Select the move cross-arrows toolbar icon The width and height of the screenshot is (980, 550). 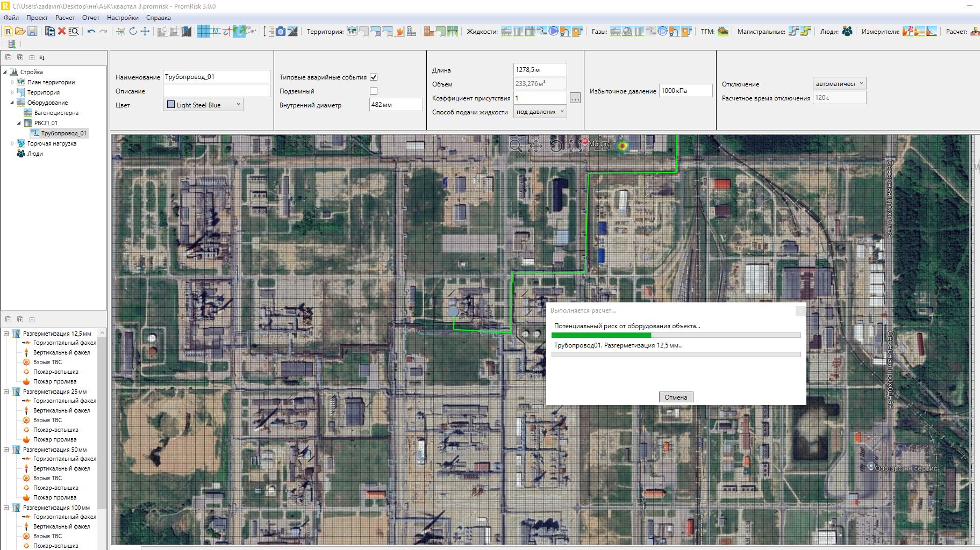(145, 31)
